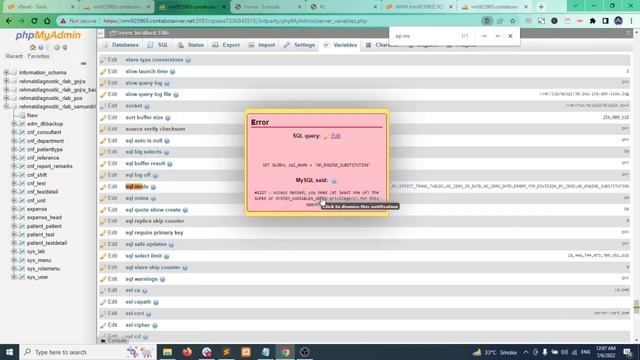Open the Settings tab
Screen dimensions: 640x360
pos(299,45)
